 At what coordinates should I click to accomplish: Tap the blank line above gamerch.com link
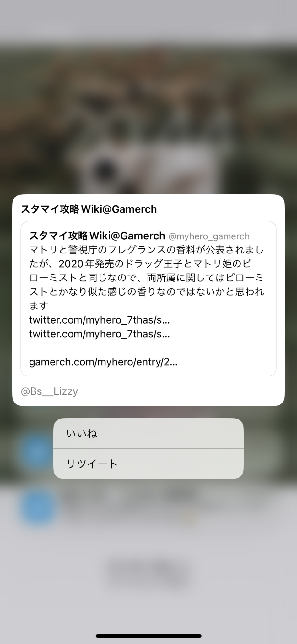tap(148, 348)
